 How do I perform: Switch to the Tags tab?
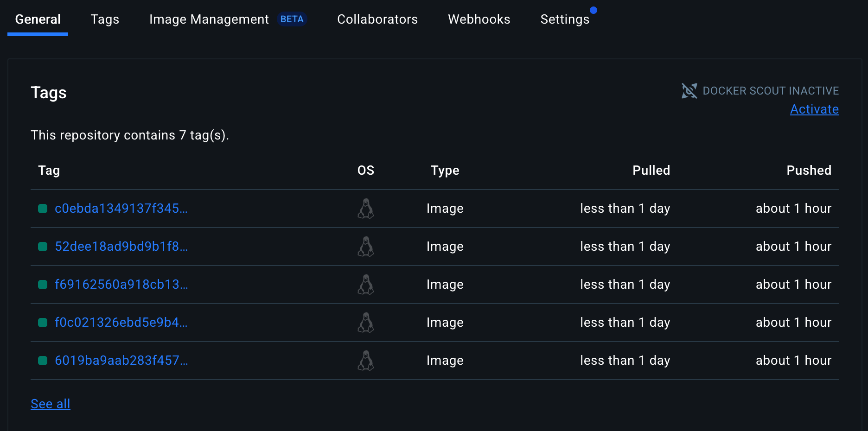(105, 19)
